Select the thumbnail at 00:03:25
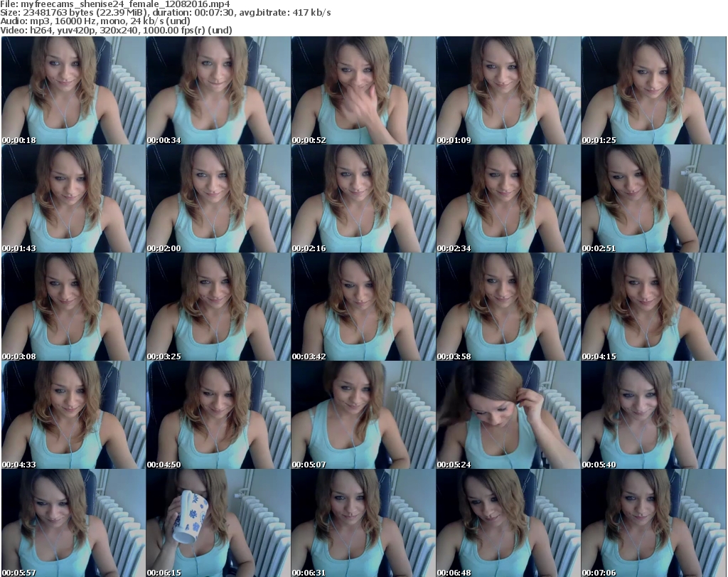 (218, 307)
